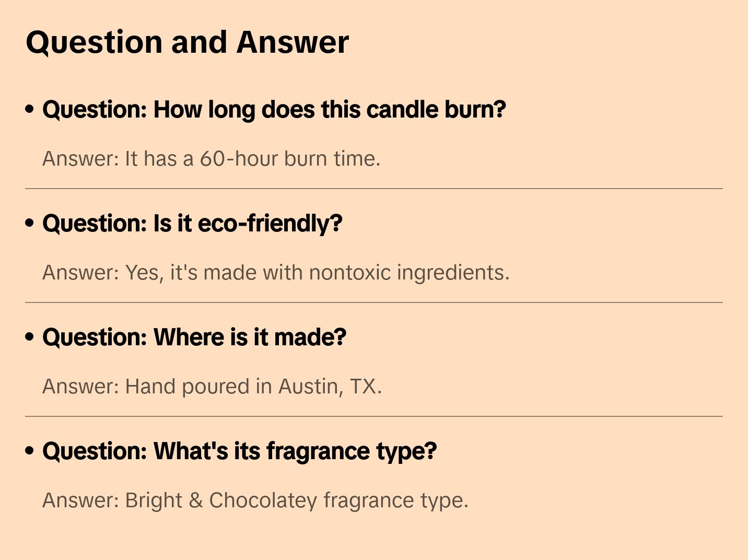748x560 pixels.
Task: Click the "Answer:" label before "Hand poured"
Action: [x=81, y=387]
